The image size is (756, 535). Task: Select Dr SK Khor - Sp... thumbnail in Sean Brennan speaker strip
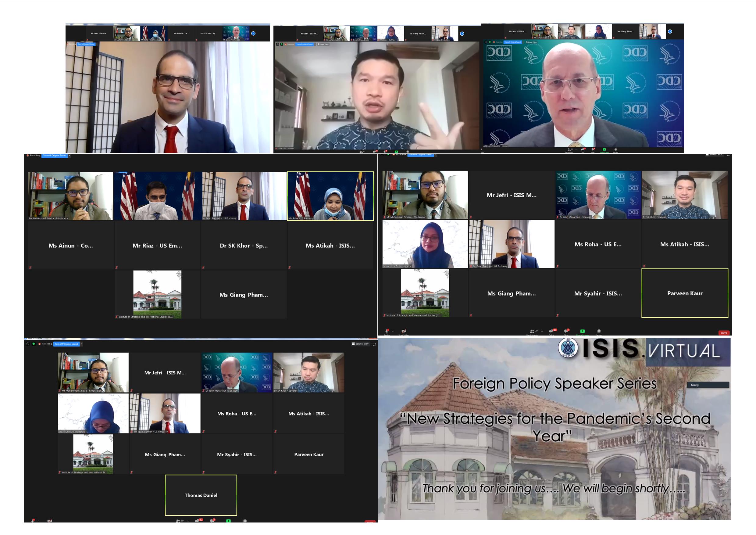[209, 33]
